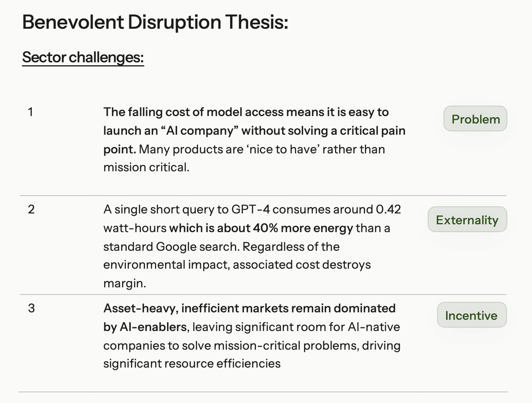This screenshot has width=532, height=403.
Task: Open the underlined "Sector challenges:" link
Action: pos(83,58)
